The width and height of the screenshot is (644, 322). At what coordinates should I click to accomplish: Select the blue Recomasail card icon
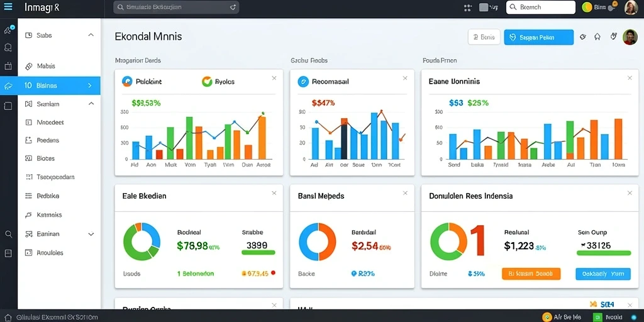pyautogui.click(x=303, y=82)
